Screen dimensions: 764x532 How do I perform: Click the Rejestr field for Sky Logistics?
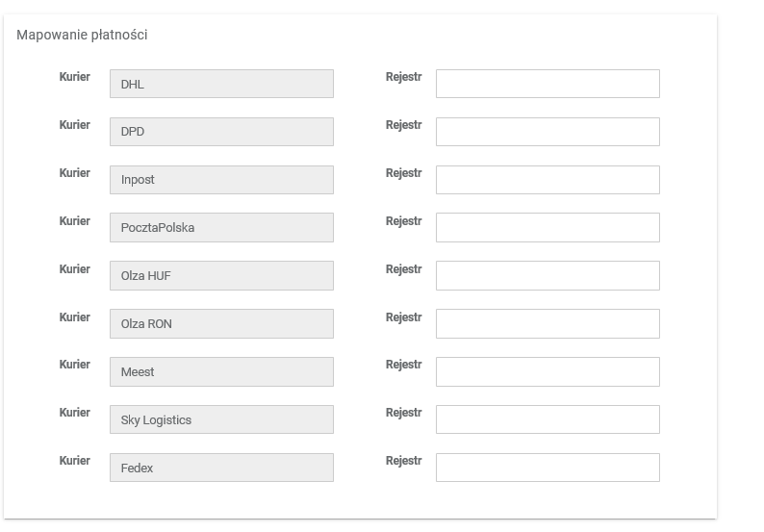point(548,419)
